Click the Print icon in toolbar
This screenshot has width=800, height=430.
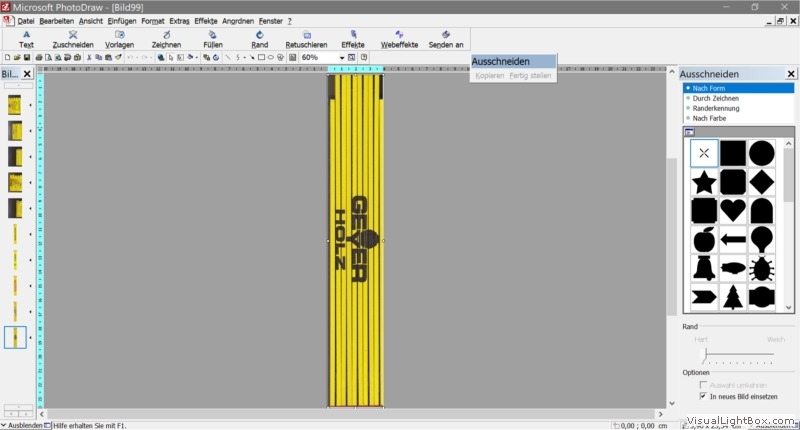click(x=39, y=58)
